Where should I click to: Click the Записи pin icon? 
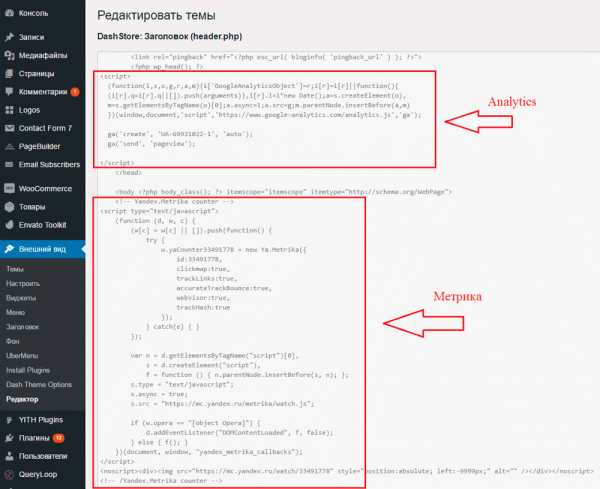click(x=9, y=37)
